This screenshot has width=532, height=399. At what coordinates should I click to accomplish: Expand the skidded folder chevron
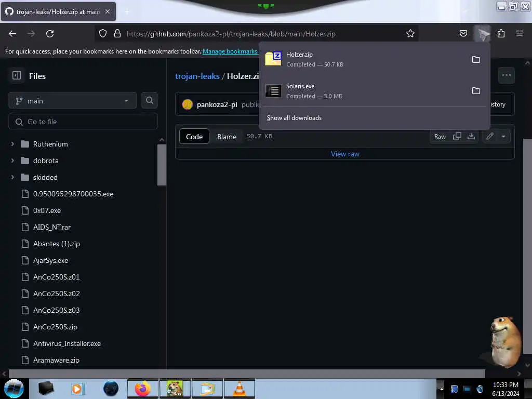coord(12,177)
